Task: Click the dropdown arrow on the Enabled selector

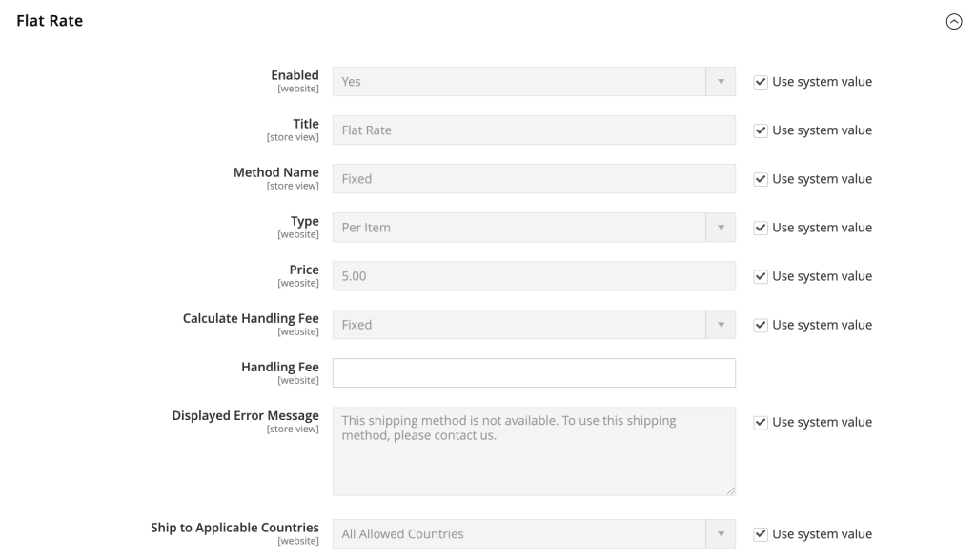Action: tap(722, 81)
